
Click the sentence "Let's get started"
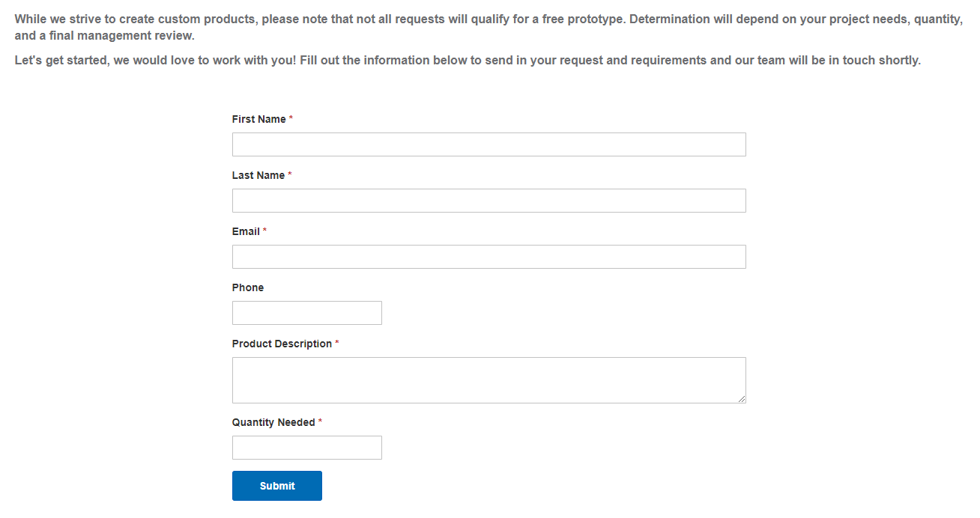pyautogui.click(x=468, y=60)
